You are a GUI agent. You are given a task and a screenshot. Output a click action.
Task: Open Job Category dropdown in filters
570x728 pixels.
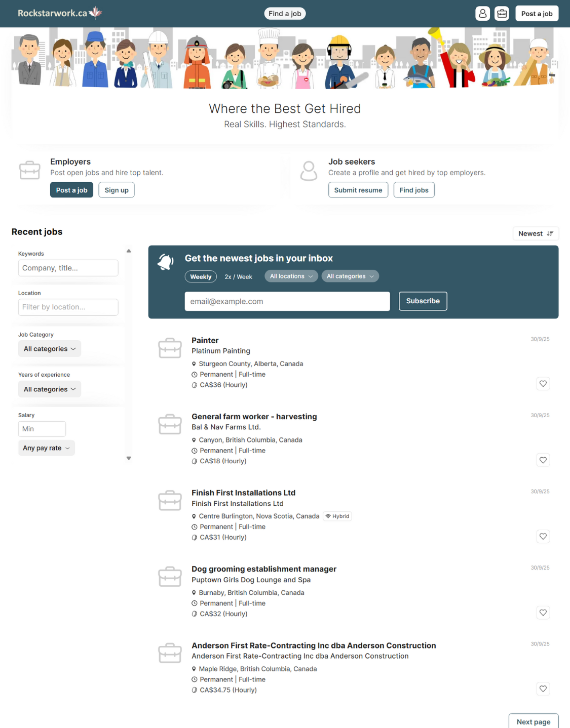coord(50,349)
